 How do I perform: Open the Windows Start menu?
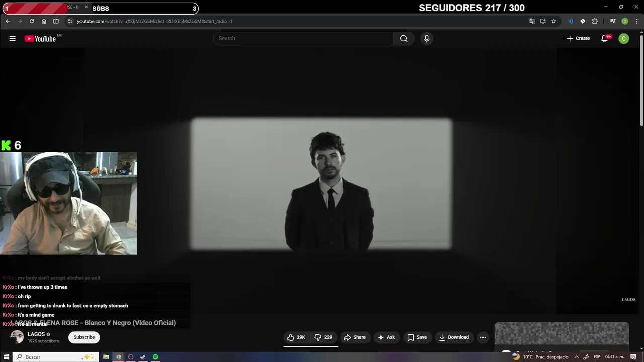6,357
